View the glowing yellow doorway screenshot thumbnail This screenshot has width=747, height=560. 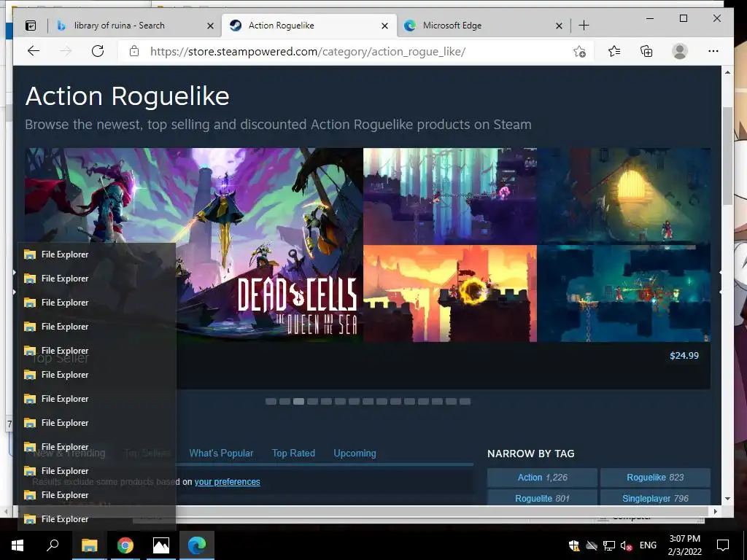pos(624,195)
